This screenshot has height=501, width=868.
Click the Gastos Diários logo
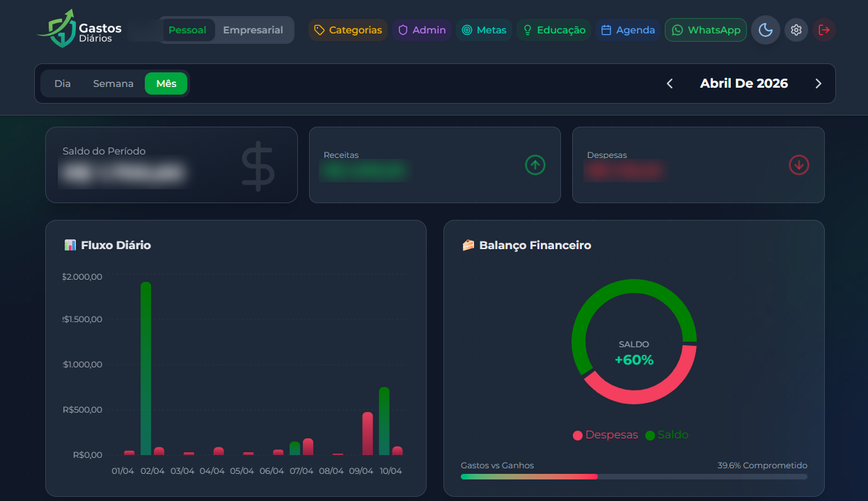(x=80, y=29)
